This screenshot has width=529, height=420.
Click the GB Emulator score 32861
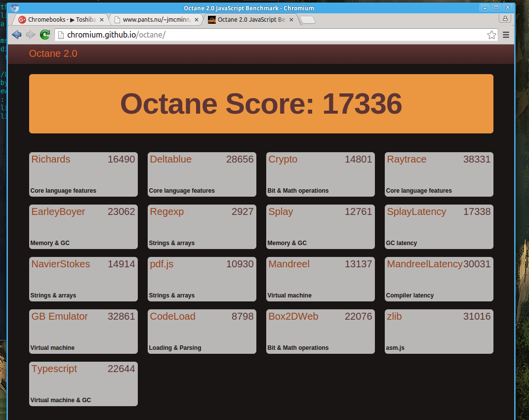[x=121, y=316]
